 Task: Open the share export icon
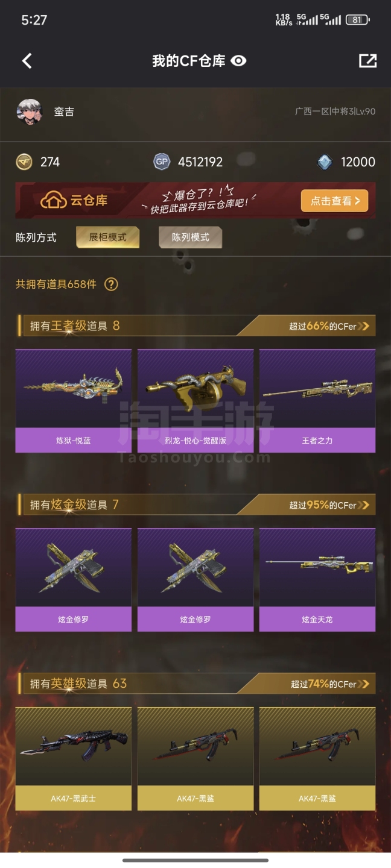point(367,60)
